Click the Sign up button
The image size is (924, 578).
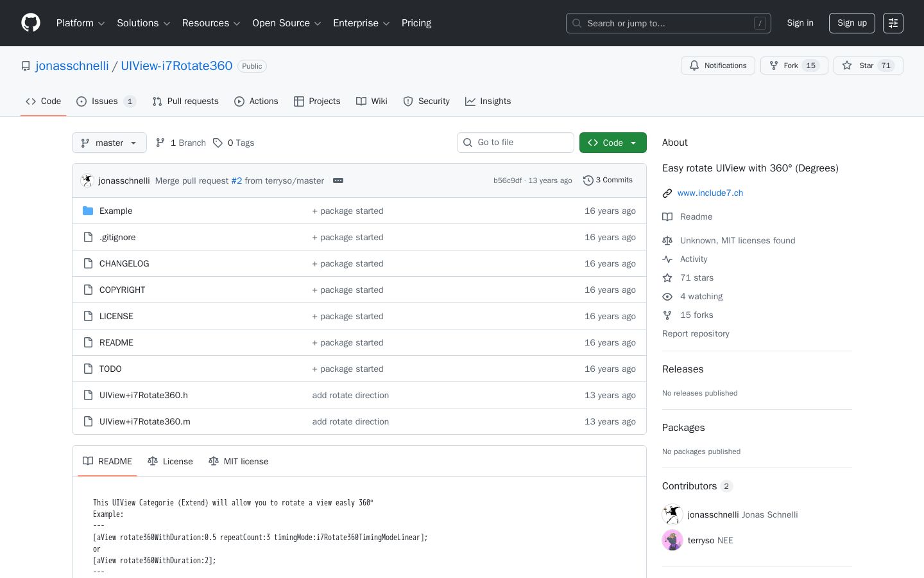[852, 23]
